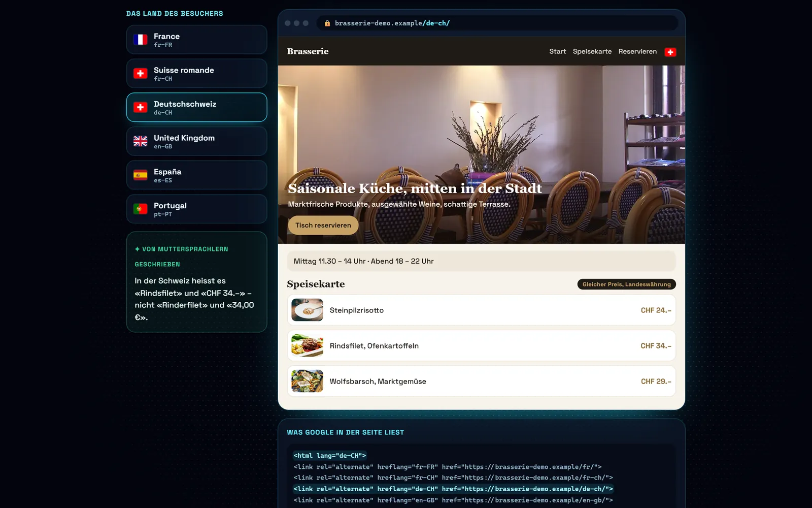
Task: Click Swiss flag beside Suisse romande
Action: 141,74
